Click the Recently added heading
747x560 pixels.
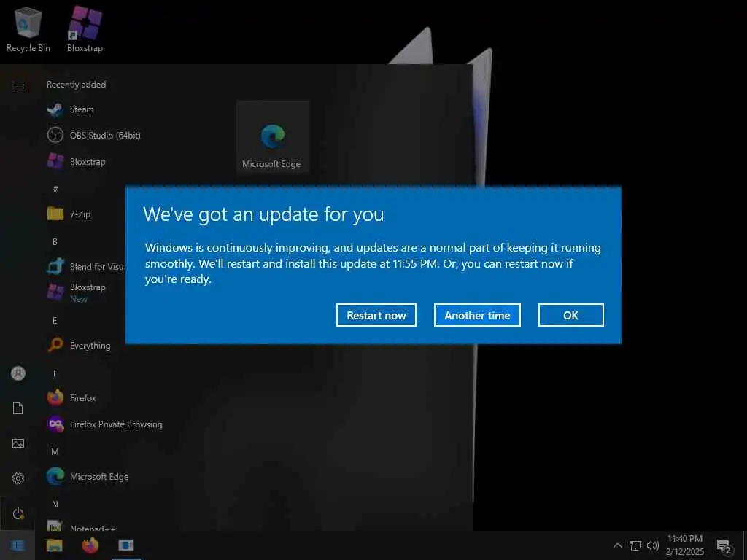[x=76, y=85]
